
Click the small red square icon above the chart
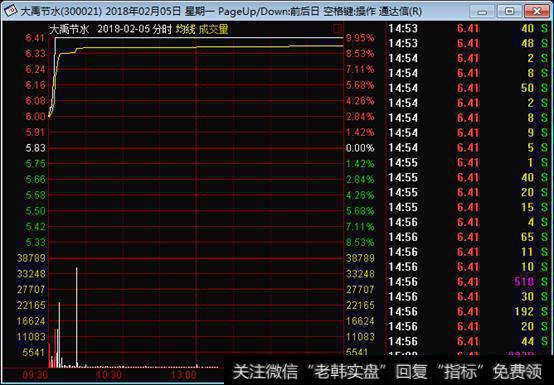[x=337, y=28]
